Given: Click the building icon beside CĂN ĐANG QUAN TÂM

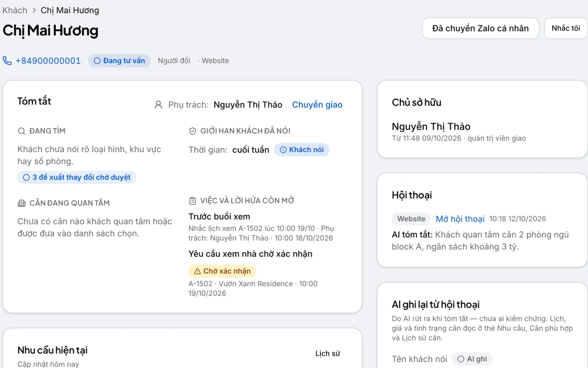Looking at the screenshot, I should coord(22,203).
